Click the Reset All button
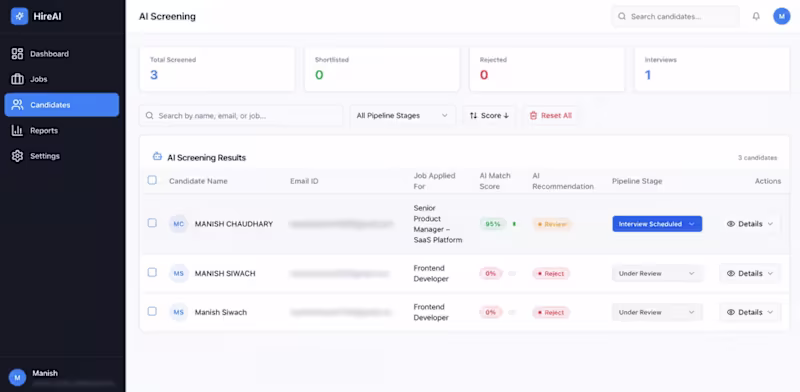Viewport: 800px width, 392px height. tap(551, 116)
